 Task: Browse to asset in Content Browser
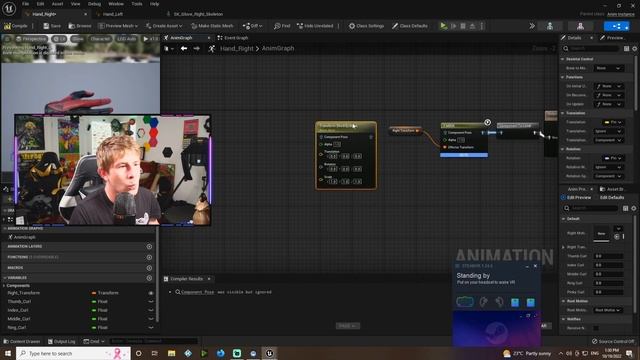tap(80, 26)
